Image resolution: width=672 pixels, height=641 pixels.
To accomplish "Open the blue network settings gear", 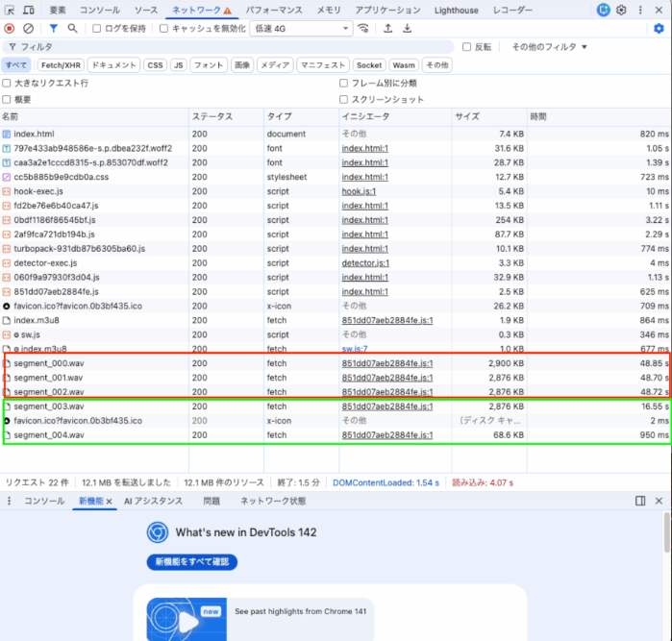I will click(x=659, y=28).
